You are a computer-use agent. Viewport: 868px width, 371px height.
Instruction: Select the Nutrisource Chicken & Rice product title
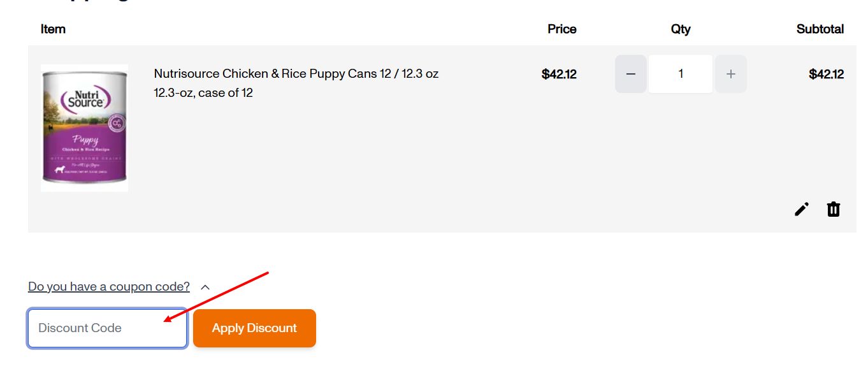tap(295, 73)
